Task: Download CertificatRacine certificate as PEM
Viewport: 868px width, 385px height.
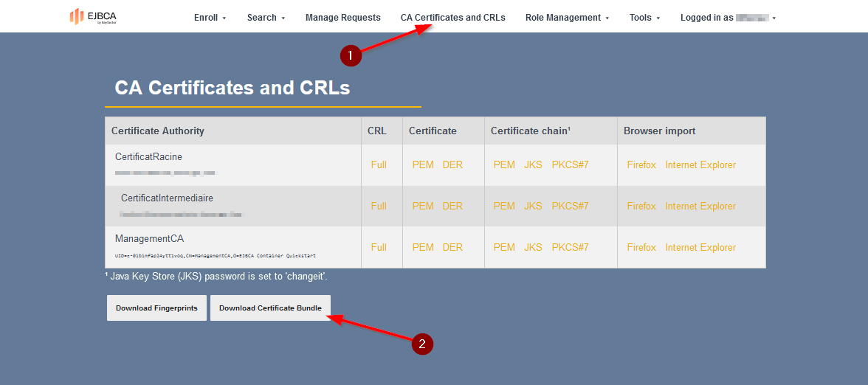Action: [x=423, y=165]
